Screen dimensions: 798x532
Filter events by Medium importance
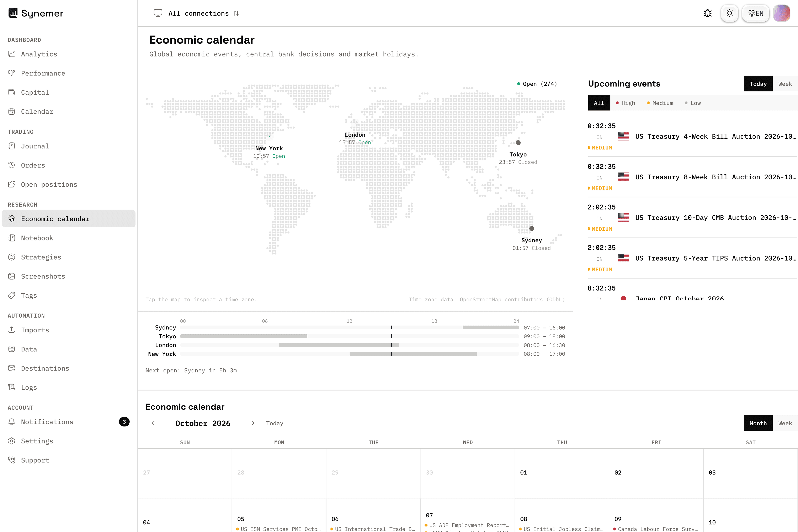660,103
